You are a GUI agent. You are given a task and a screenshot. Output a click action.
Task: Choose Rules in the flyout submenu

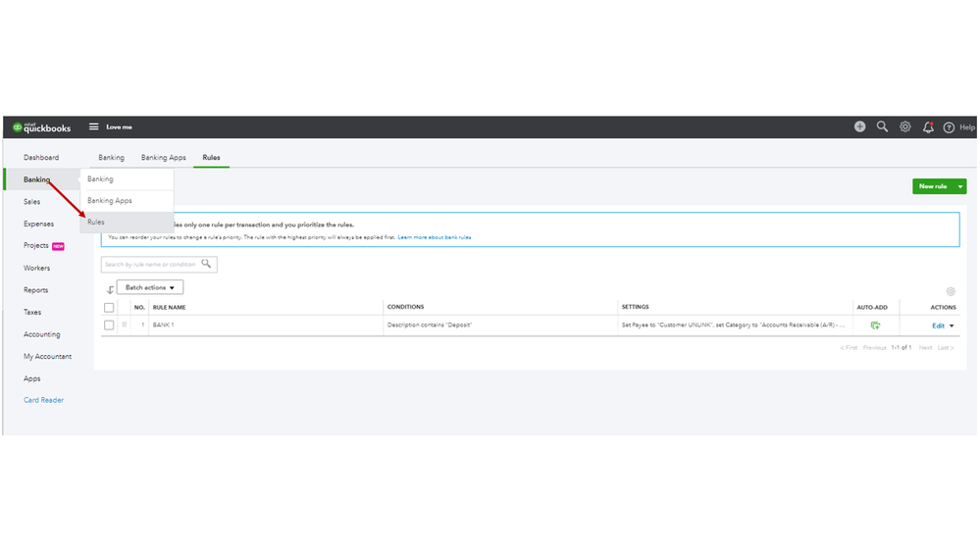coord(127,222)
